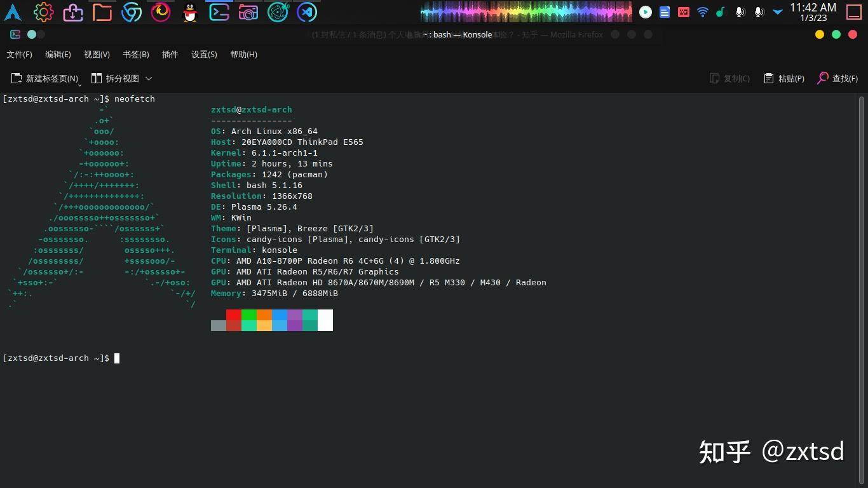The height and width of the screenshot is (488, 868).
Task: Open the Konsole window menu icon
Action: [x=15, y=34]
